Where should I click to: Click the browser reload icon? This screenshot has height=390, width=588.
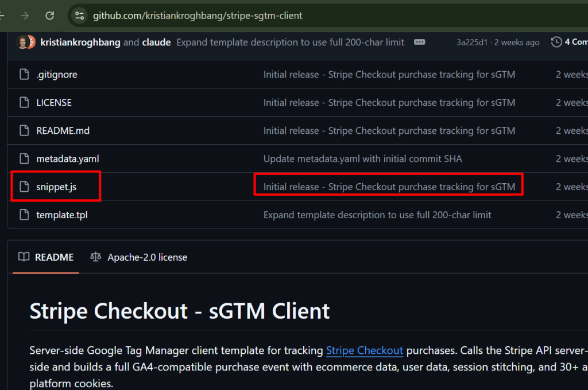pos(50,16)
